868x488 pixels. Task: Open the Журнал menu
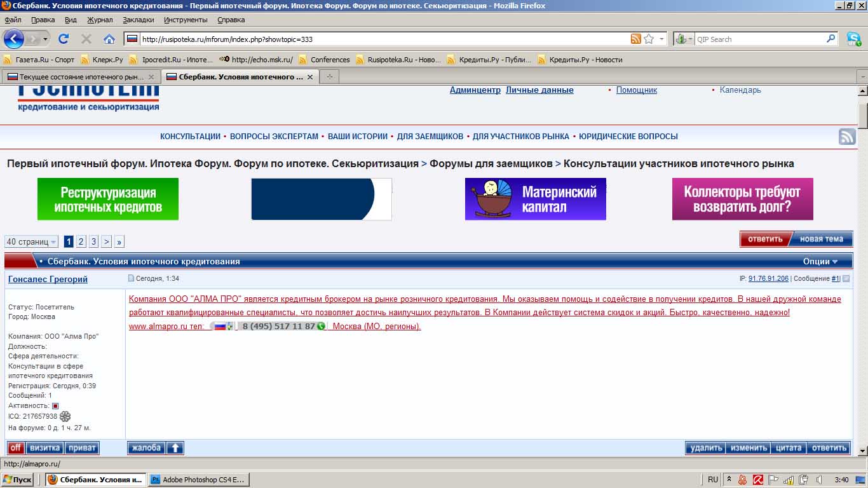[100, 20]
